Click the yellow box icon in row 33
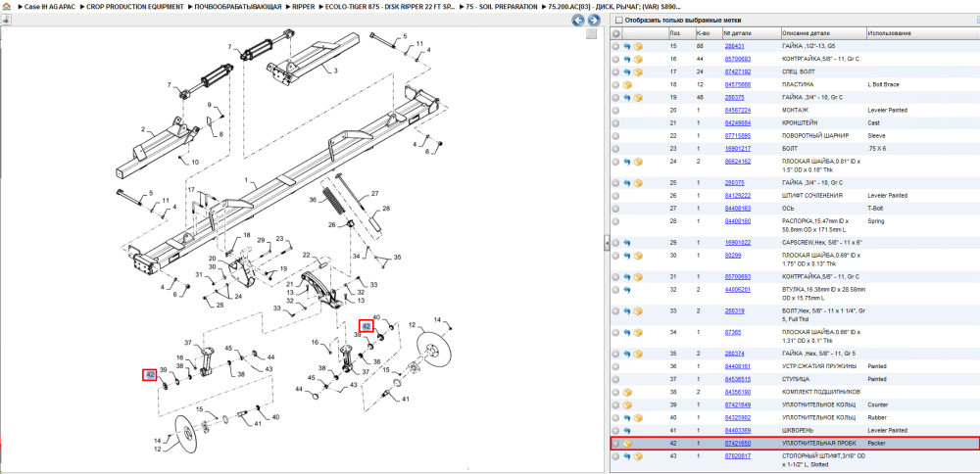 tap(638, 311)
